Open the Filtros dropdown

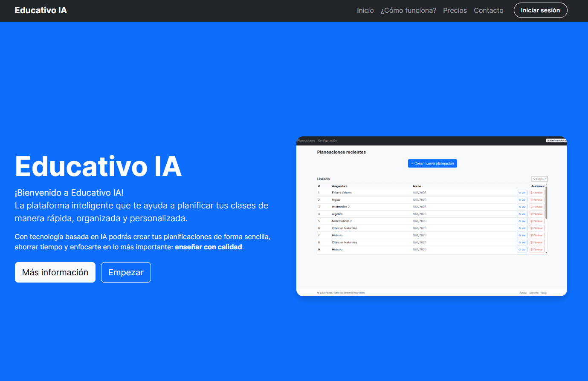pyautogui.click(x=539, y=179)
